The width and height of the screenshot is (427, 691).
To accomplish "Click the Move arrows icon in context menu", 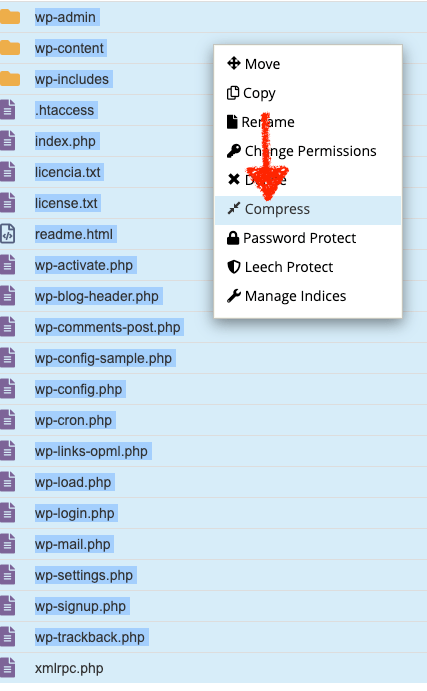I will pyautogui.click(x=234, y=63).
